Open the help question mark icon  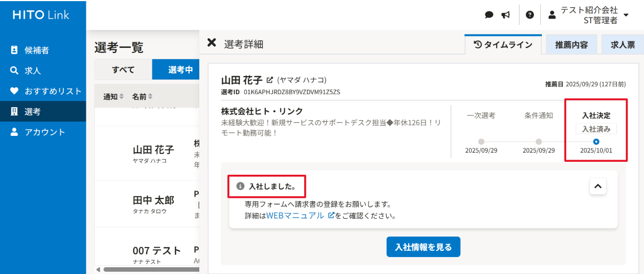(x=529, y=15)
